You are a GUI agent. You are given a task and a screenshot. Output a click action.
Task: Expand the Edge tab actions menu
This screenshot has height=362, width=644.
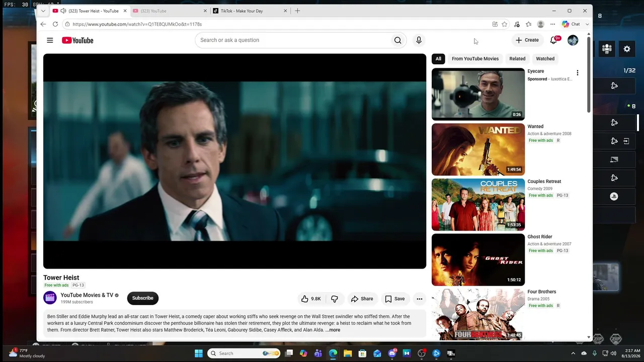[43, 11]
